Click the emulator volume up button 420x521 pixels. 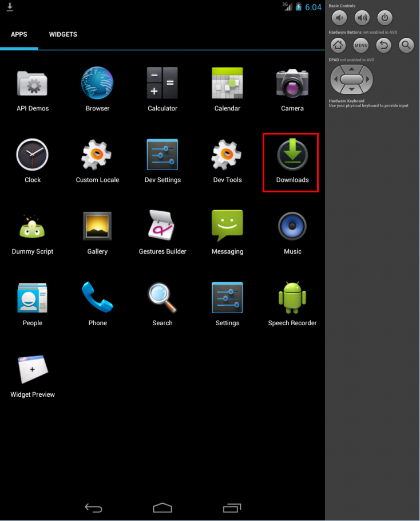click(362, 18)
